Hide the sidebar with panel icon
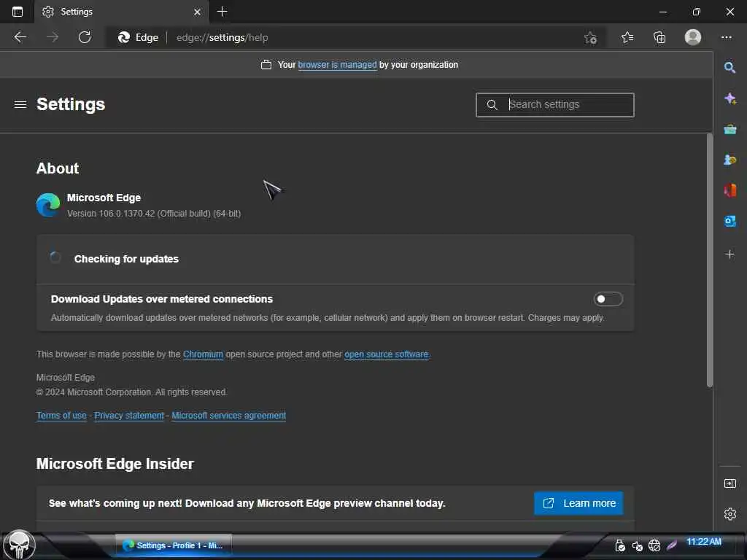747x560 pixels. coord(729,484)
